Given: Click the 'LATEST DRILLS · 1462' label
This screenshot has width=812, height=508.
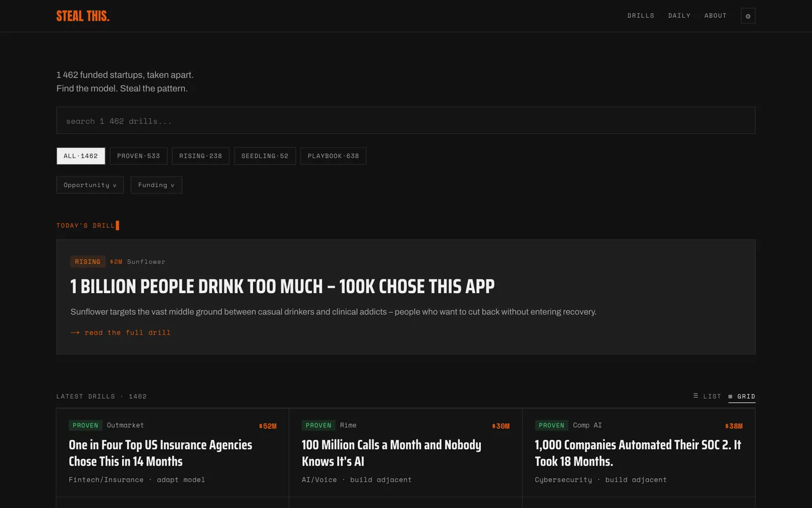Looking at the screenshot, I should pos(101,397).
